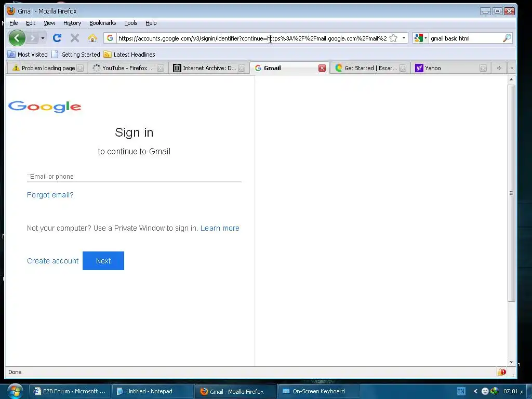The image size is (532, 399).
Task: Click the Google site identity icon in address bar
Action: (x=110, y=38)
